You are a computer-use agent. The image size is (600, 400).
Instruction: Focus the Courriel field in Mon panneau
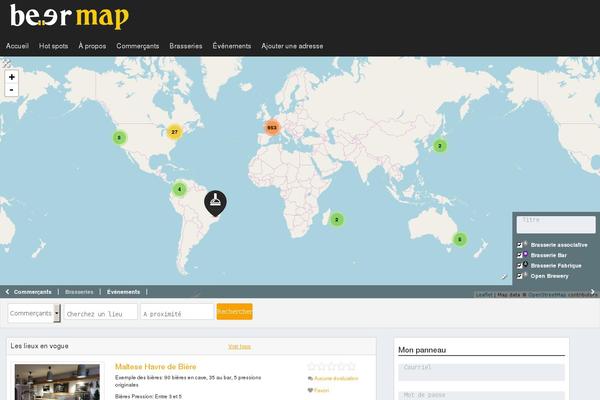tap(481, 372)
